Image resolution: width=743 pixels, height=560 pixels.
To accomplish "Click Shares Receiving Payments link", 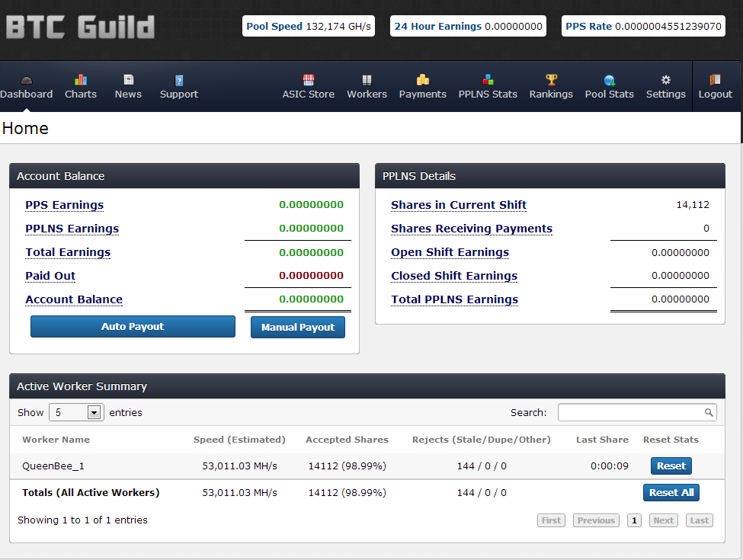I will [472, 229].
